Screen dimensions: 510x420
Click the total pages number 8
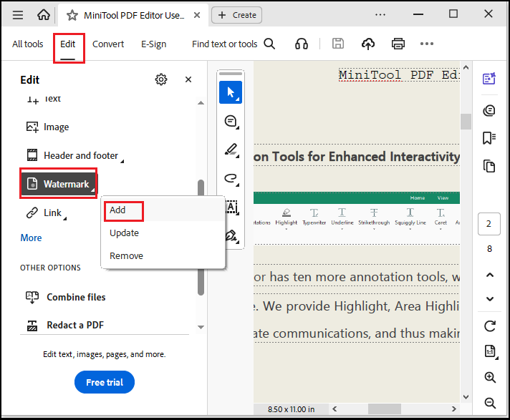click(x=489, y=249)
